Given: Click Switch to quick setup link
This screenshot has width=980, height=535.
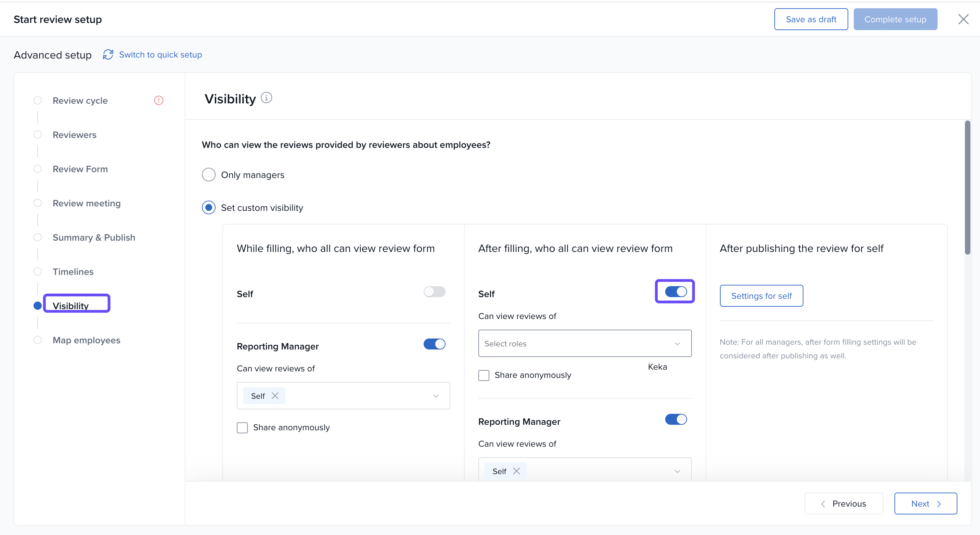Looking at the screenshot, I should (160, 55).
